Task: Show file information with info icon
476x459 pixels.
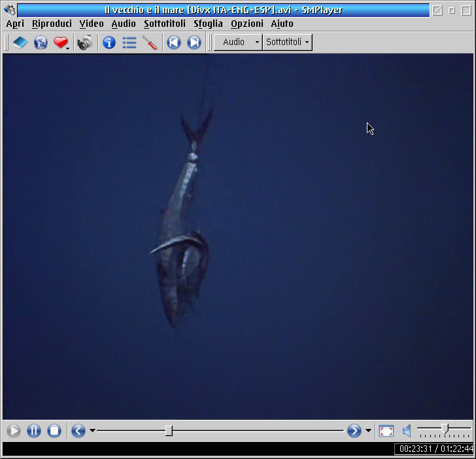Action: click(x=109, y=43)
